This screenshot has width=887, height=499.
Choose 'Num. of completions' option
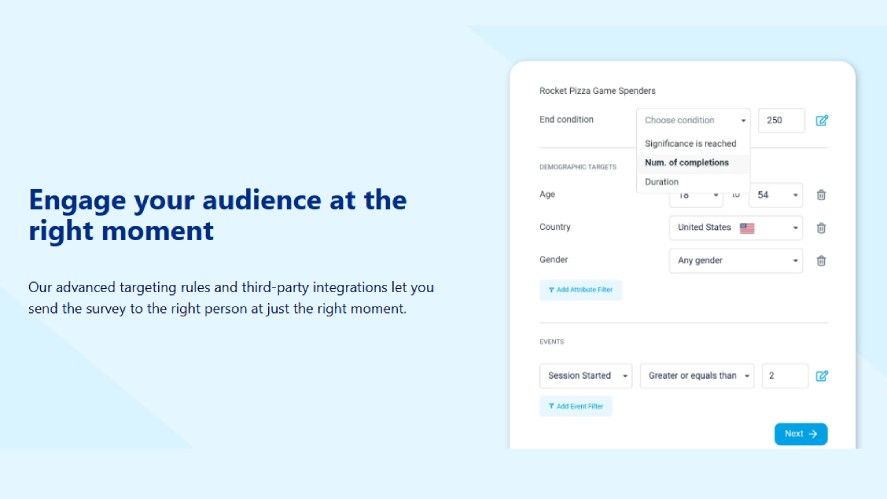pyautogui.click(x=693, y=163)
